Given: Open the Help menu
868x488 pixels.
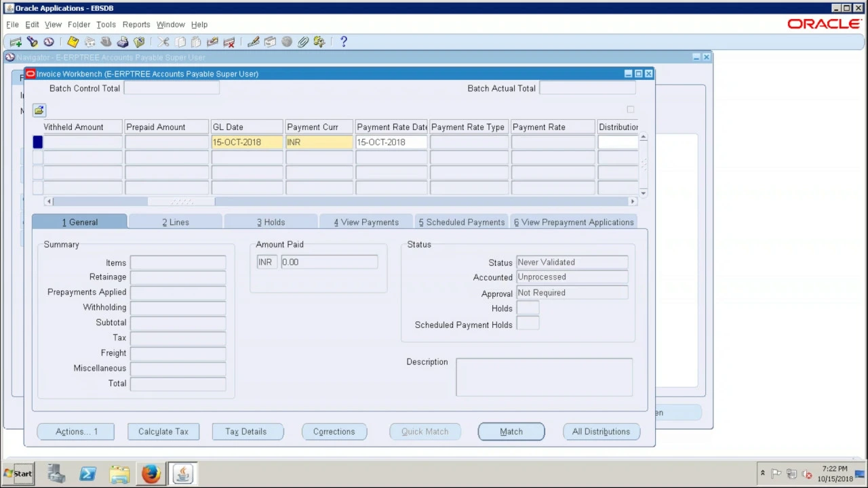Looking at the screenshot, I should point(199,24).
